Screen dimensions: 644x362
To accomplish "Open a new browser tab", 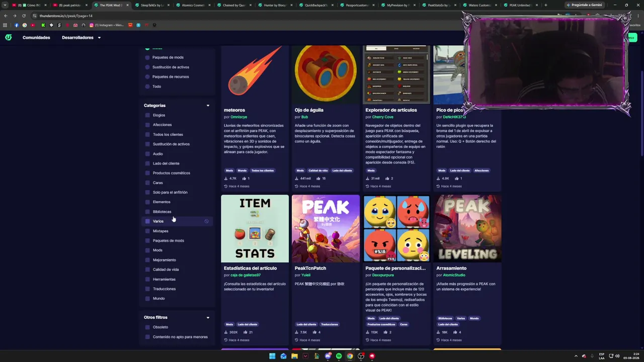I will [545, 5].
